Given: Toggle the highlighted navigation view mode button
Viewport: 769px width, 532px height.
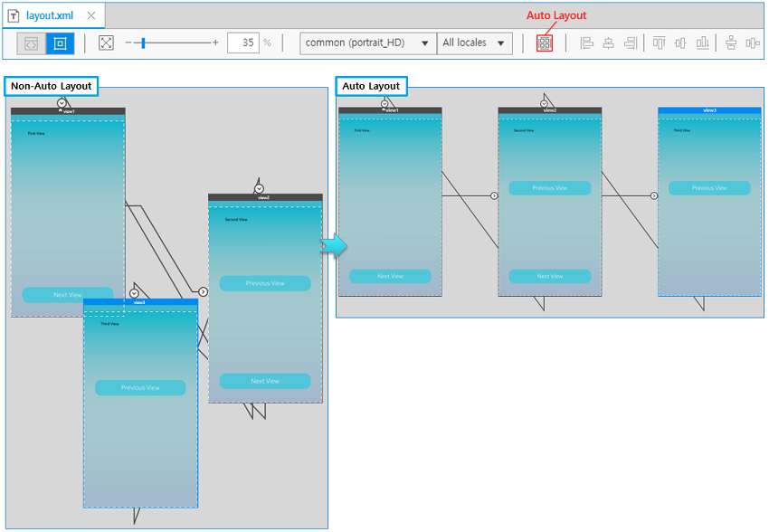Looking at the screenshot, I should coord(61,43).
